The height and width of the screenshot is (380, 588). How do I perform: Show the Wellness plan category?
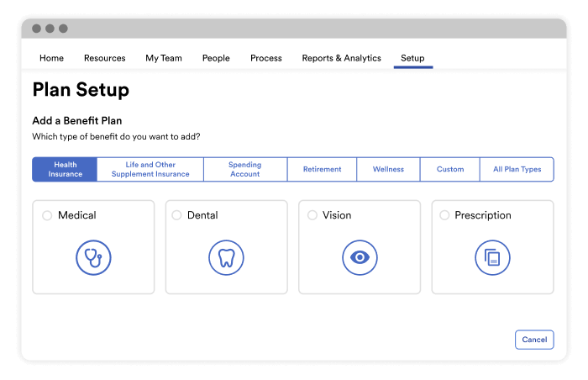(x=388, y=169)
